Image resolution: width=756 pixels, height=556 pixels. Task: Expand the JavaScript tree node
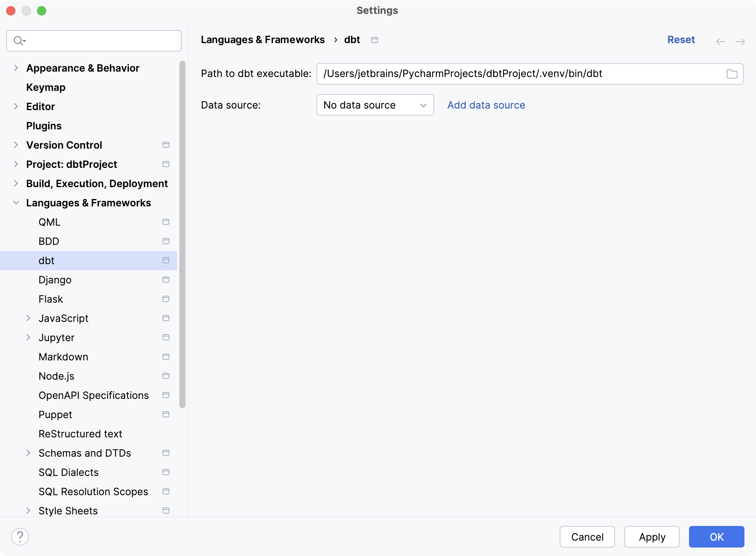click(28, 318)
